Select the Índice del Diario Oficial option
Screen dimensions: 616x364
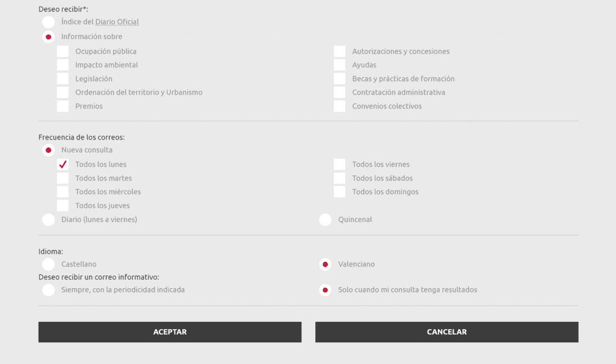[48, 22]
